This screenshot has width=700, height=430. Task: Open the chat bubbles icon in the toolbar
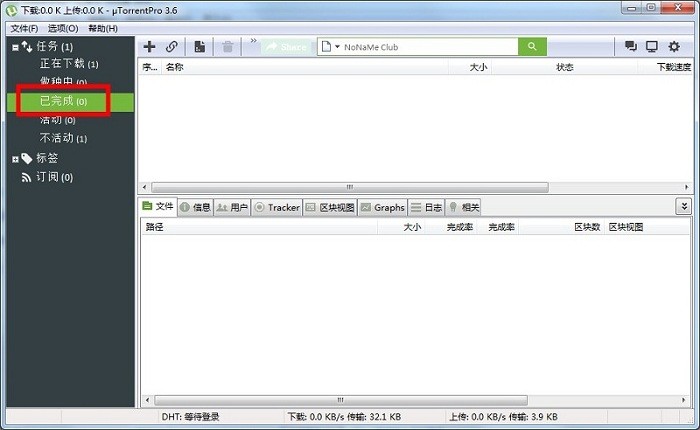tap(630, 46)
